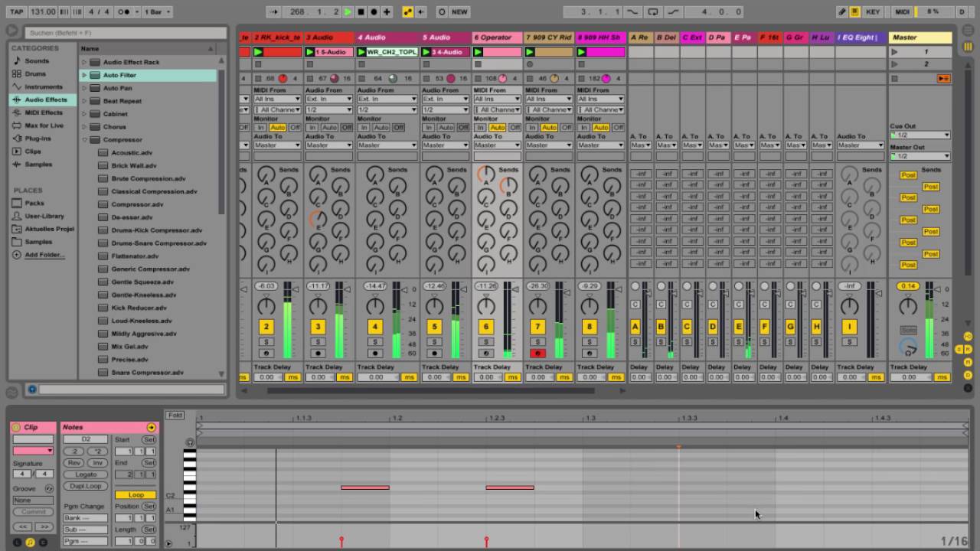Set track 3 monitor to In
Screen dimensions: 980x551
312,127
